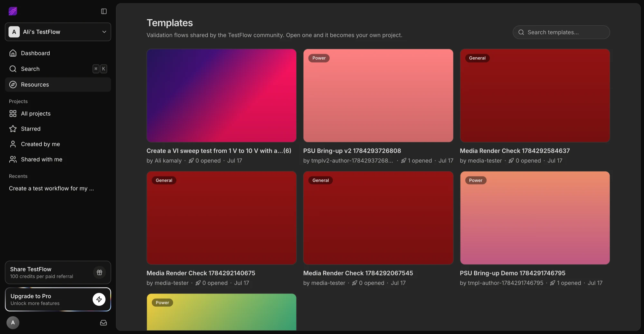Collapse the sidebar panel toggle icon
This screenshot has width=644, height=334.
coord(104,11)
